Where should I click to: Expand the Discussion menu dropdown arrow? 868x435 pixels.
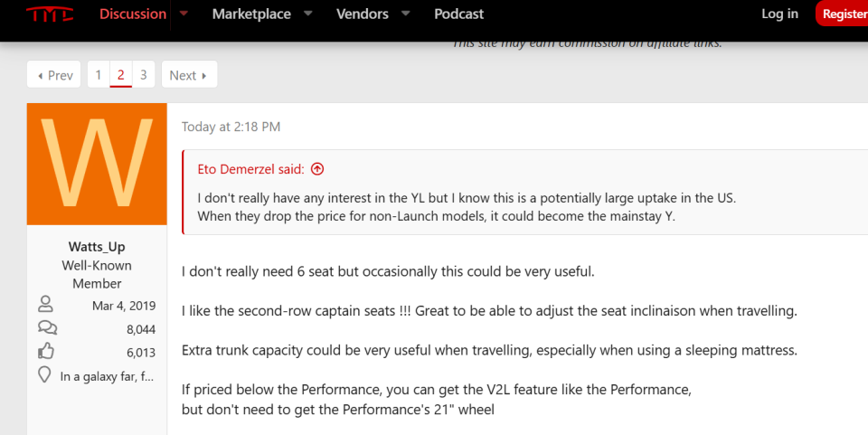(184, 14)
